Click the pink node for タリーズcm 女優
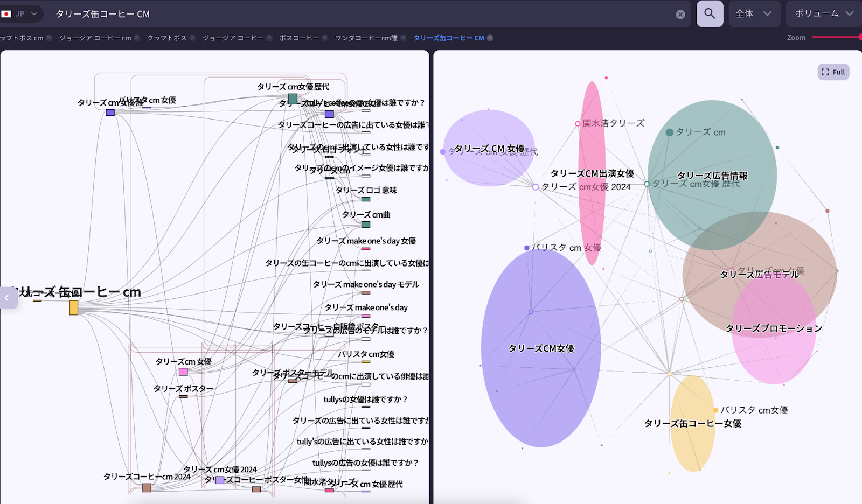Viewport: 862px width, 504px height. pyautogui.click(x=183, y=372)
